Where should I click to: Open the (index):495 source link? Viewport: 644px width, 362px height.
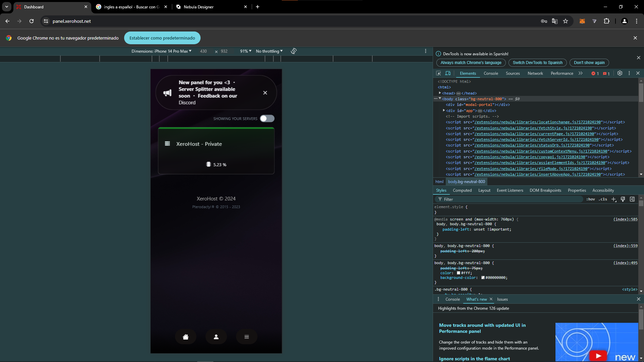pos(625,263)
